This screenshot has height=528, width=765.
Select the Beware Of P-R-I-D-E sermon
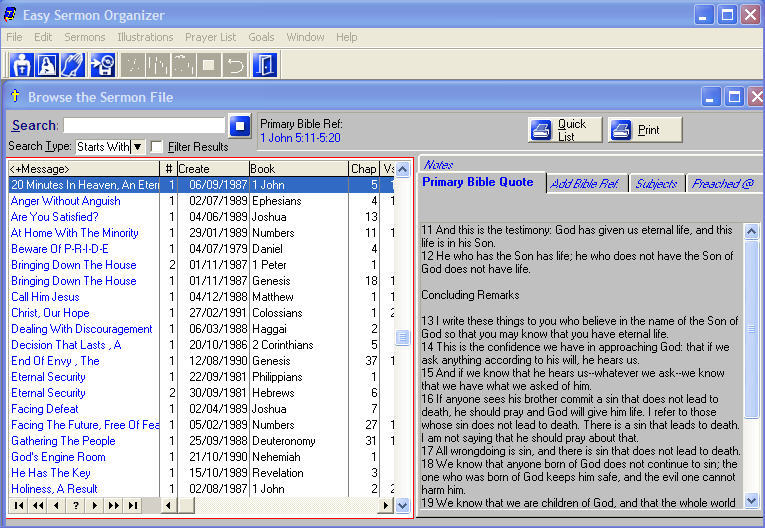tap(60, 249)
